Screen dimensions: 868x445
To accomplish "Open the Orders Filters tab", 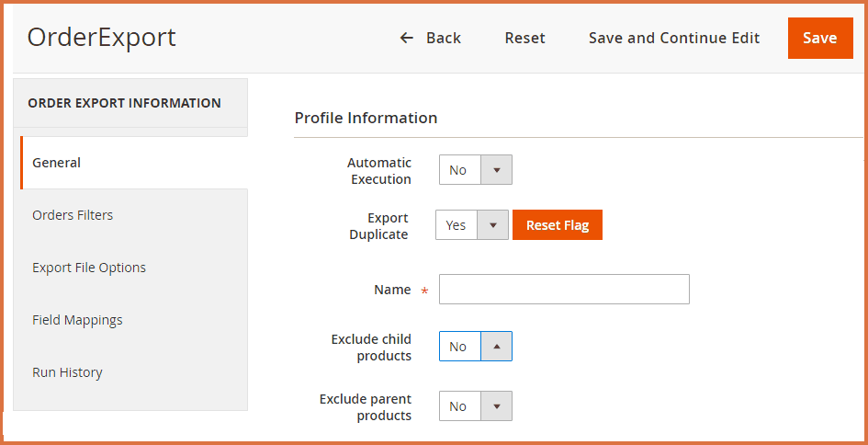I will click(73, 215).
